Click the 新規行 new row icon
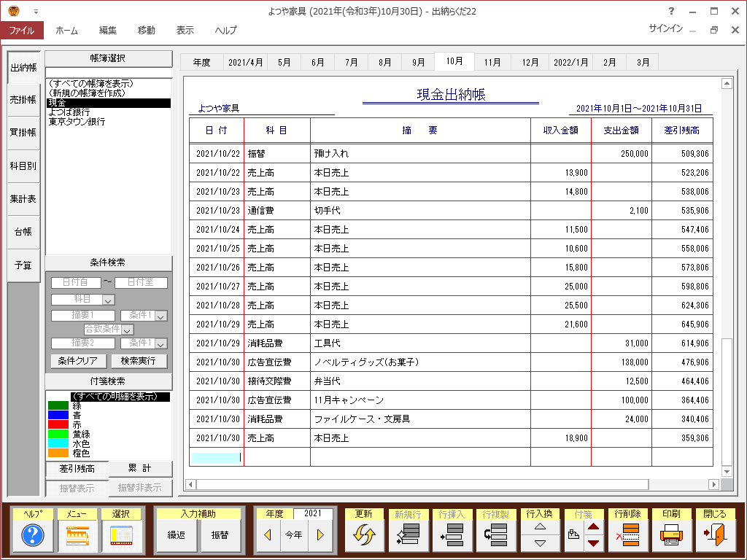Viewport: 747px width, 560px height. pos(409,535)
